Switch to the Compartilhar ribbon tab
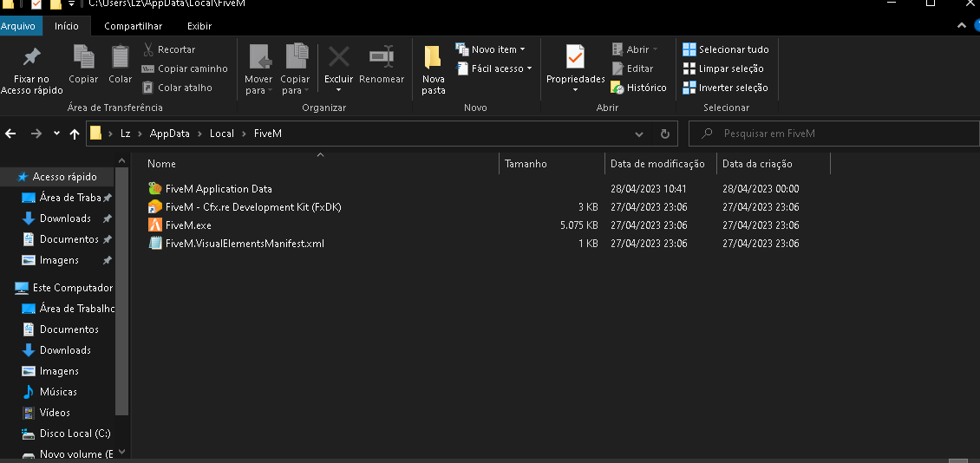This screenshot has width=980, height=463. (x=133, y=26)
